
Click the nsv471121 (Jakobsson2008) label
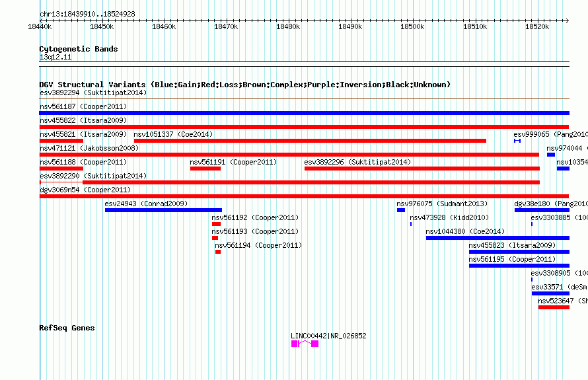[x=89, y=148]
